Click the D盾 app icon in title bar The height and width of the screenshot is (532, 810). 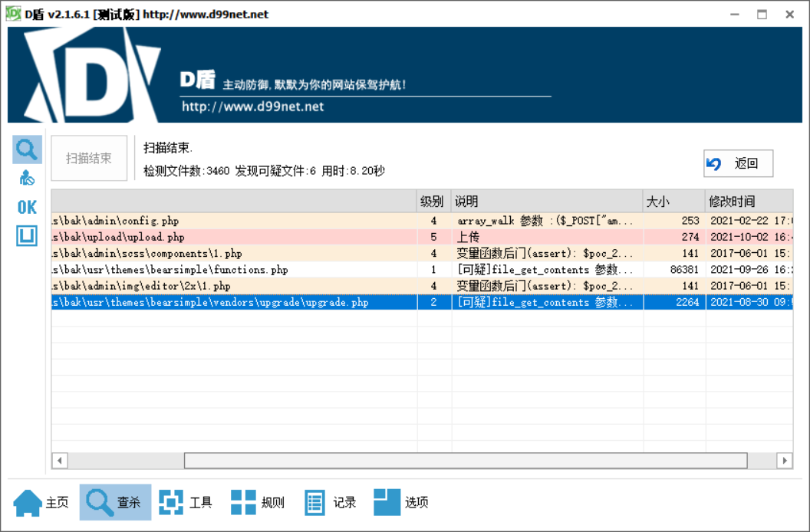click(13, 14)
